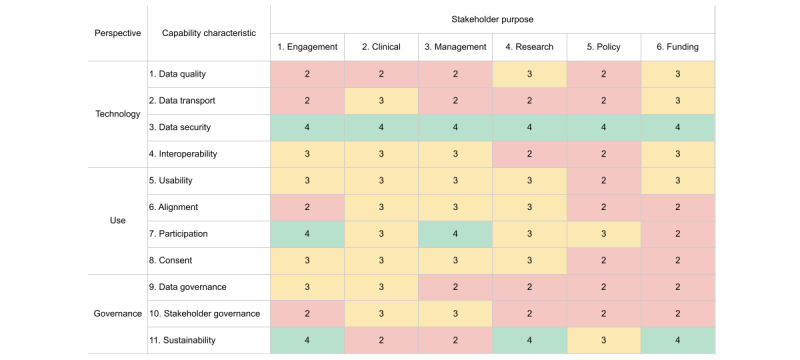Click green Data security cell under Engagement
Image resolution: width=800 pixels, height=360 pixels.
point(308,127)
